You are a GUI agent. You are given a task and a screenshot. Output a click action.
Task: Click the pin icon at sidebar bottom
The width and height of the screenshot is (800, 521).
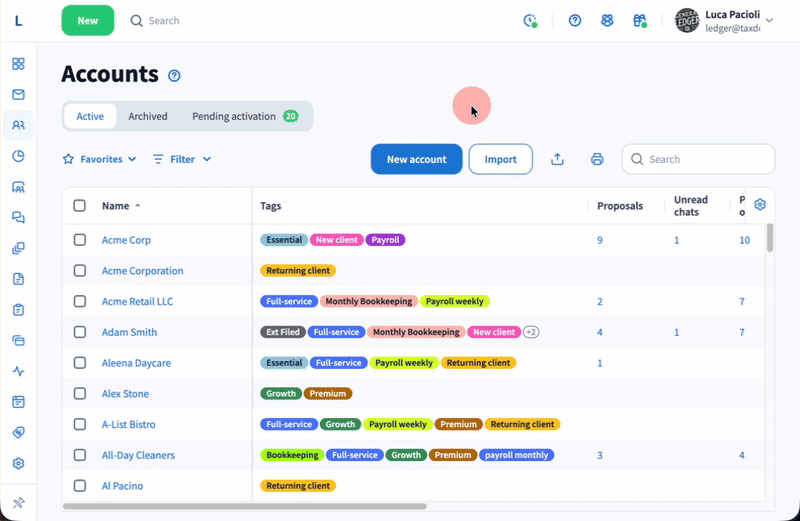coord(18,503)
